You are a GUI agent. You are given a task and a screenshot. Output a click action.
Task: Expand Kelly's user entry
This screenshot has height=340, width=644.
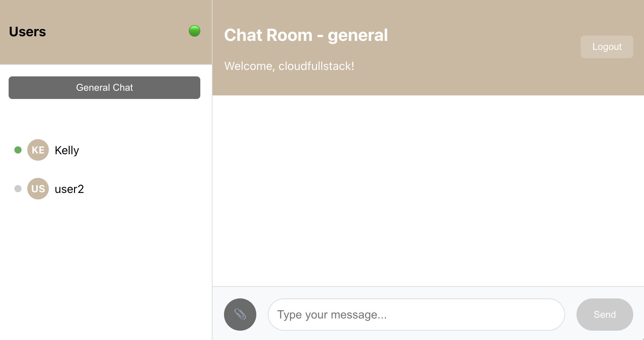(x=66, y=150)
